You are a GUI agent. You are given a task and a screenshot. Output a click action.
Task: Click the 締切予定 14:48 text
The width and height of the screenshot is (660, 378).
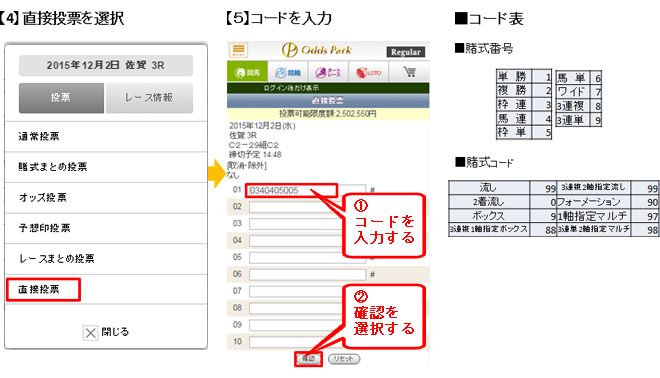(255, 154)
